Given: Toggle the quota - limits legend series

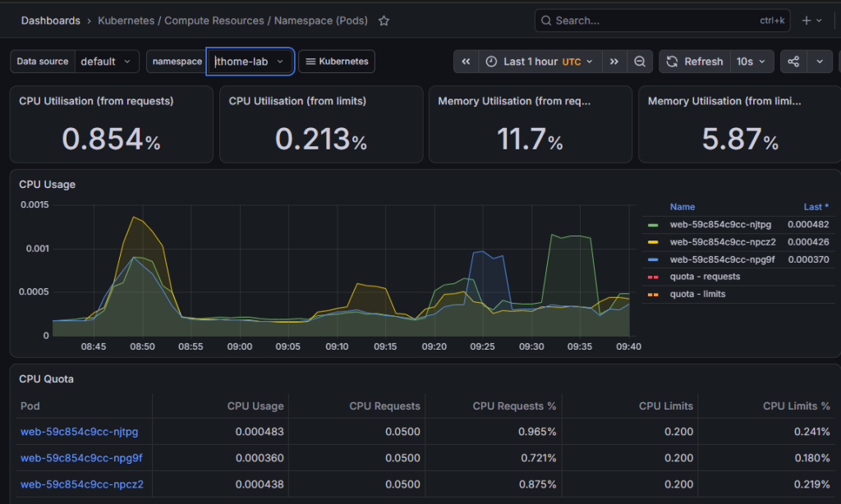Looking at the screenshot, I should (x=697, y=295).
